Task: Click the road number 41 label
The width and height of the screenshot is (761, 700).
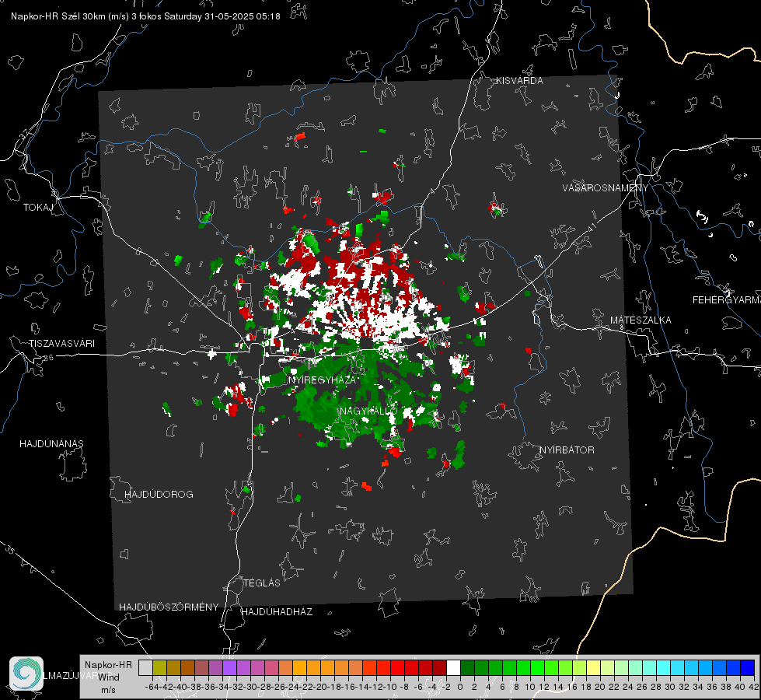Action: tap(592, 227)
